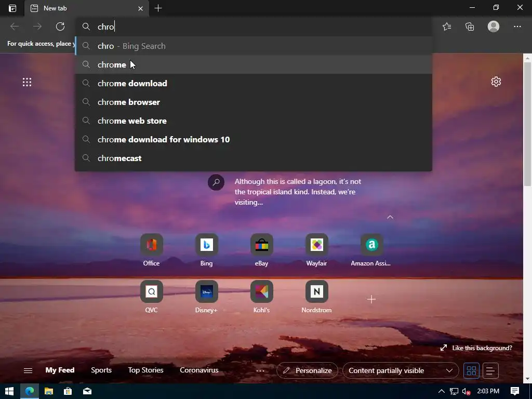Open the profile avatar icon
The image size is (532, 399).
point(494,26)
